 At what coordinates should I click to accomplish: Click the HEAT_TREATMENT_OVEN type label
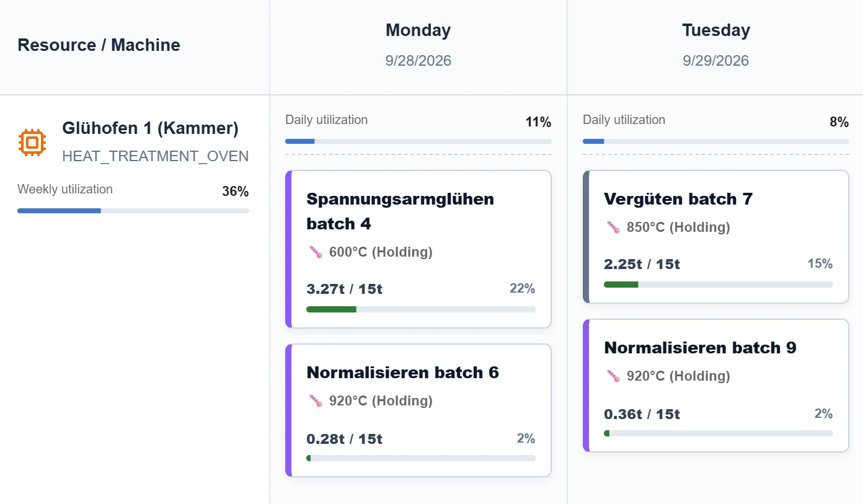pos(156,156)
